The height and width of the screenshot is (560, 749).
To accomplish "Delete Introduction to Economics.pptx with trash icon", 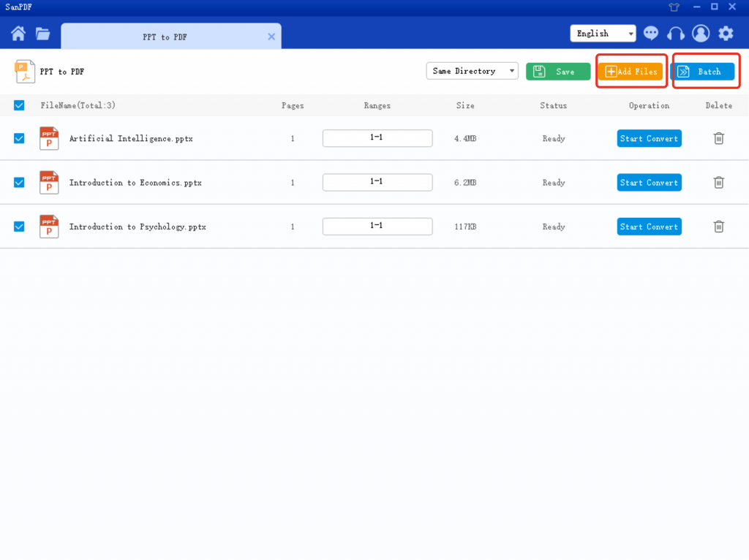I will (x=718, y=182).
